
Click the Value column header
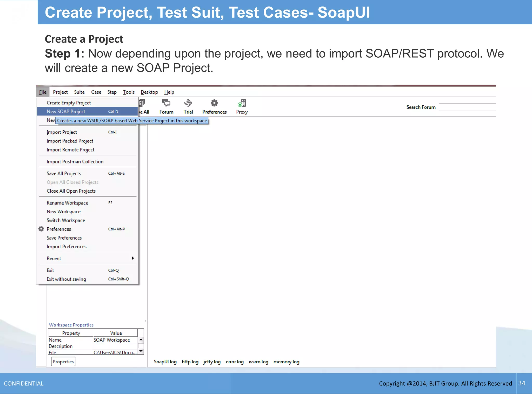(x=116, y=333)
